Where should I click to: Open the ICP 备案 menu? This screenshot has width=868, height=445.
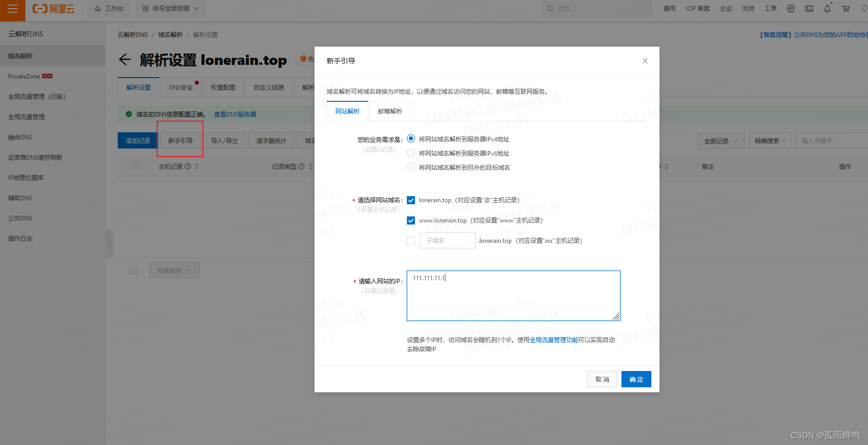coord(698,9)
